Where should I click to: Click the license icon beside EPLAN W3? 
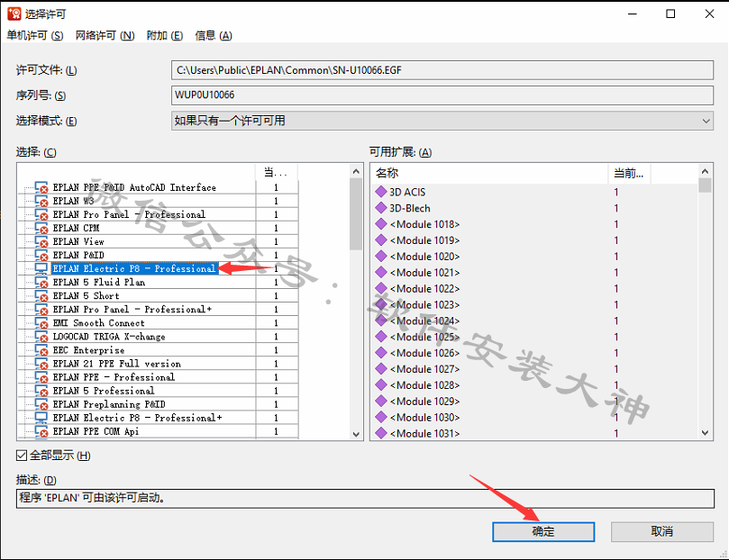(x=41, y=201)
